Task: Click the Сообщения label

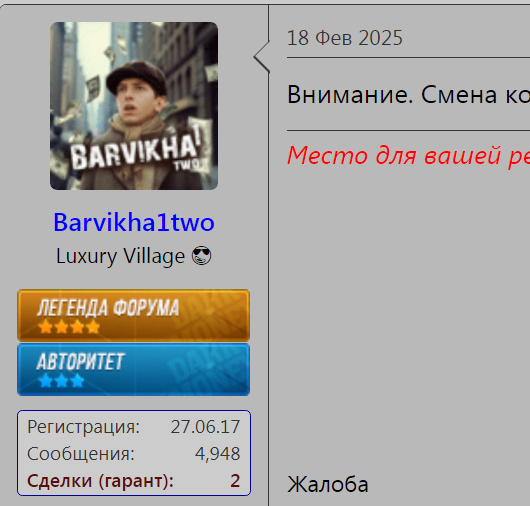Action: coord(81,454)
